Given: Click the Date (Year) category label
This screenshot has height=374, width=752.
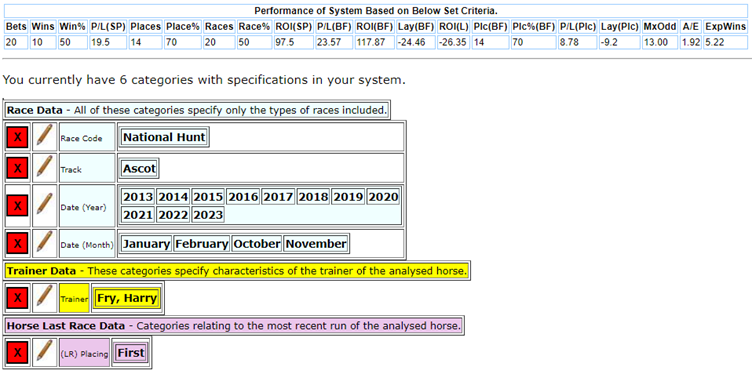Looking at the screenshot, I should 87,206.
